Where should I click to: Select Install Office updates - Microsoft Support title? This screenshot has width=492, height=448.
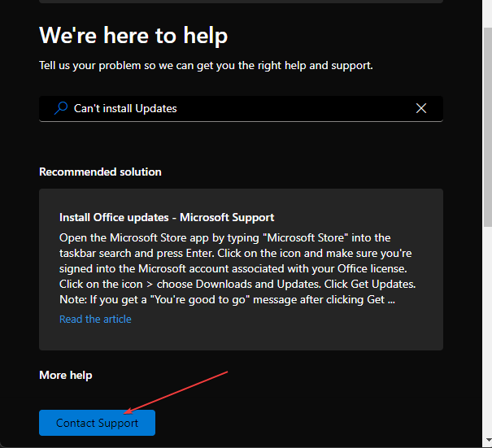[x=167, y=217]
